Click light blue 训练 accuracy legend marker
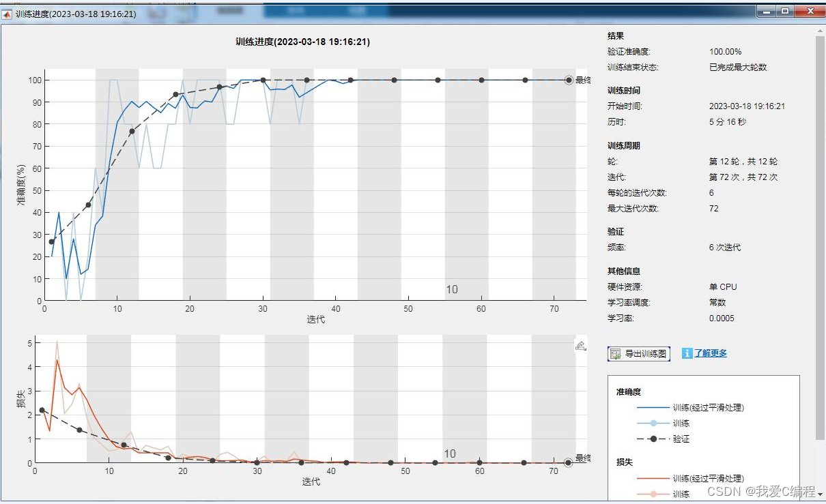The width and height of the screenshot is (826, 504). [653, 424]
